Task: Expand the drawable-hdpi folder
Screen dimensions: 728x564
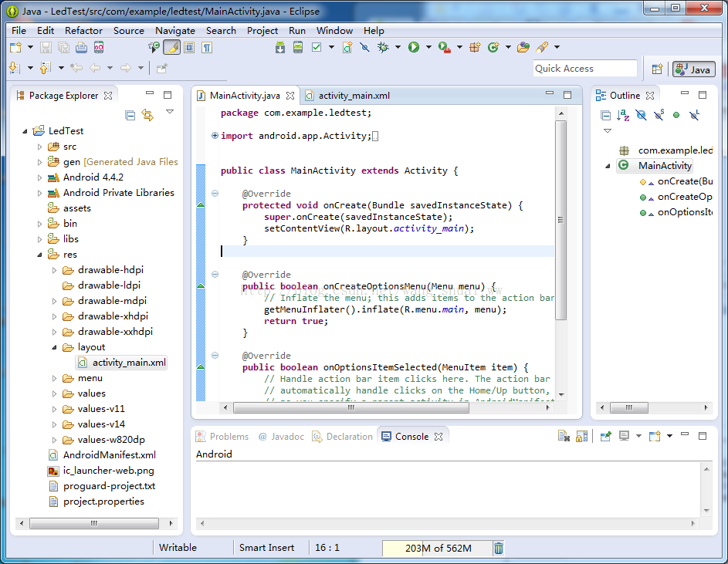Action: [54, 270]
